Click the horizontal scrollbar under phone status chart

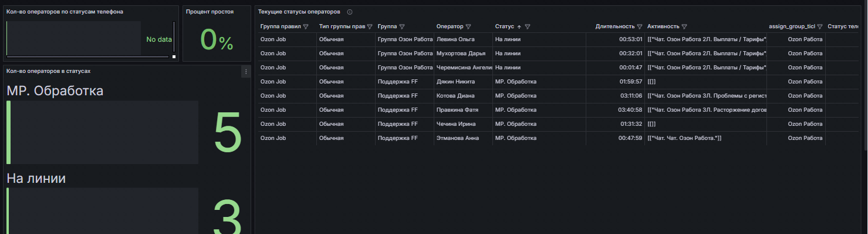[87, 57]
